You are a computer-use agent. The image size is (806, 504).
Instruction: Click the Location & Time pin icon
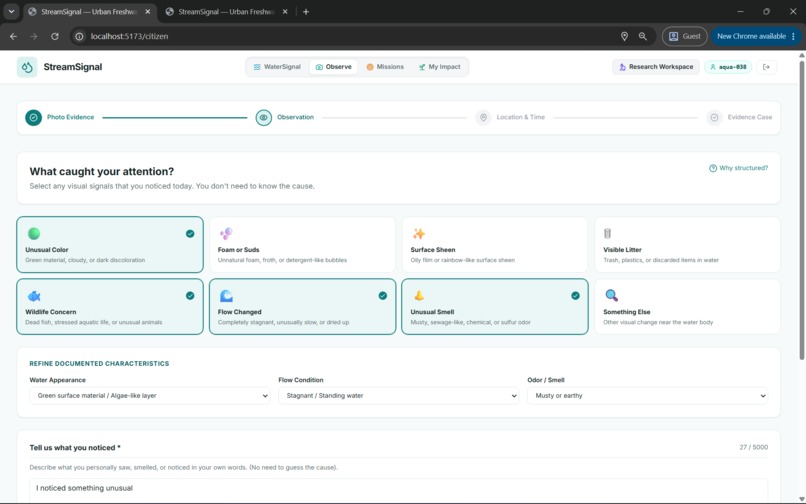[483, 118]
